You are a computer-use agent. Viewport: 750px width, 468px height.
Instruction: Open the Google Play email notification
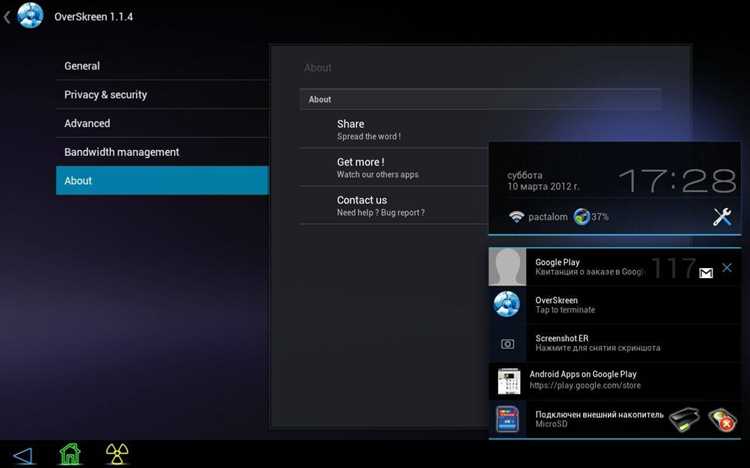click(615, 267)
